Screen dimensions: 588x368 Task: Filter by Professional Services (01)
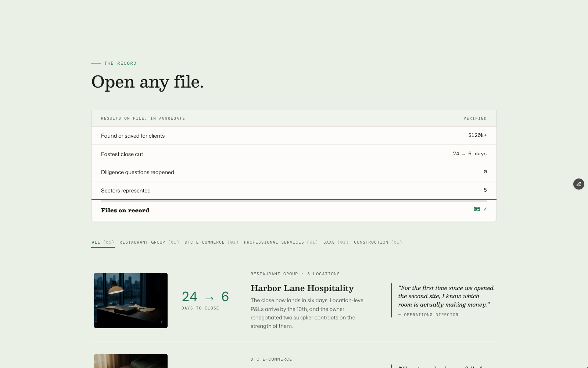tap(281, 242)
